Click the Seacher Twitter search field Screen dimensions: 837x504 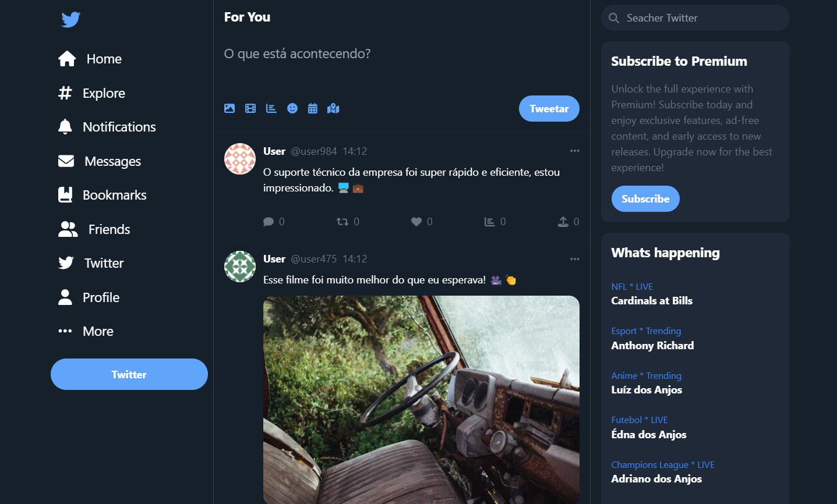tap(695, 18)
